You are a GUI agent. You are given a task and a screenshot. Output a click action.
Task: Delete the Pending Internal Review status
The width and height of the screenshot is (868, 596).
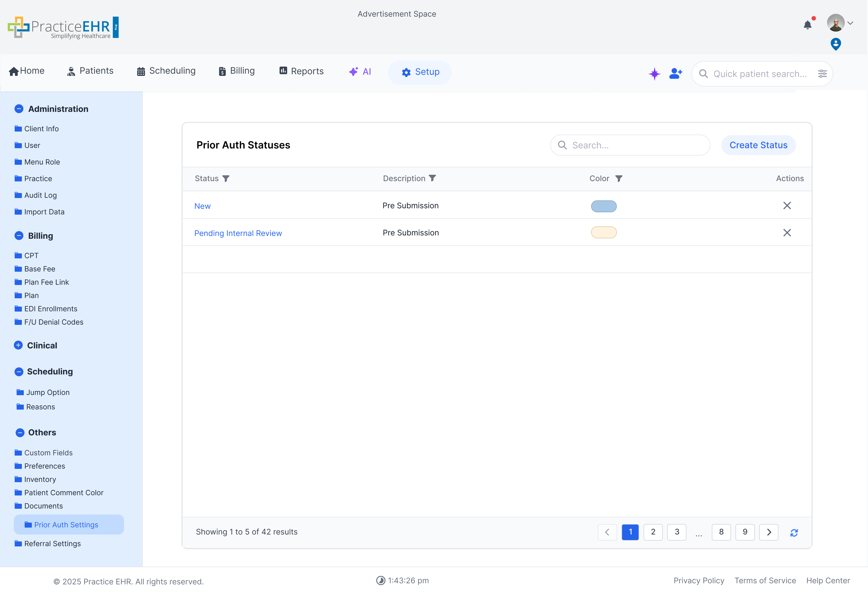787,233
